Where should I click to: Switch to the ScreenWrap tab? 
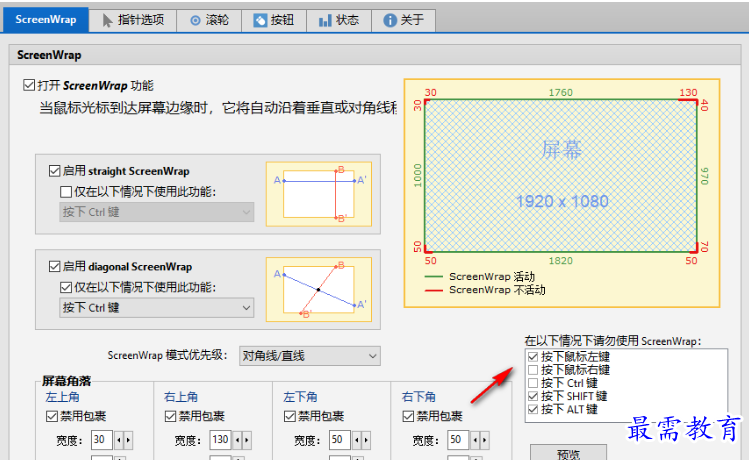(x=46, y=20)
